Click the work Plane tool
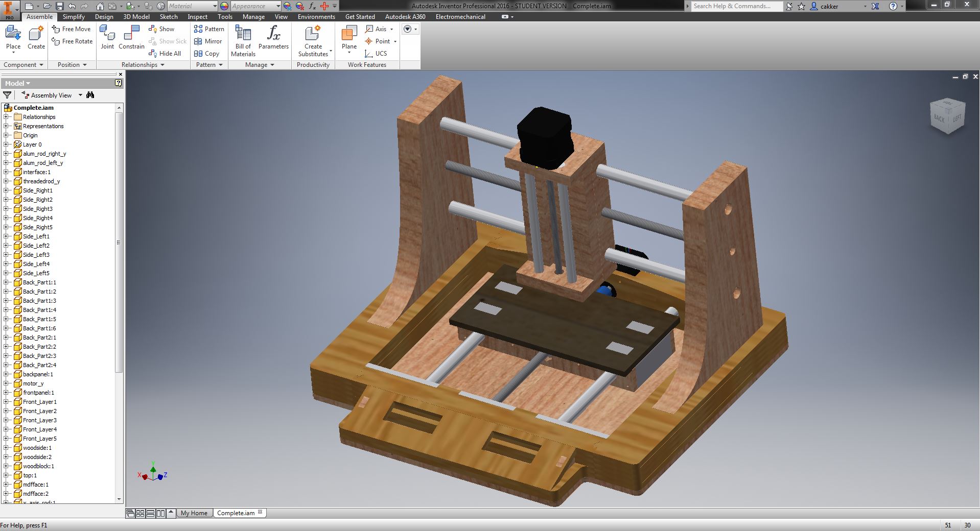 pos(349,39)
